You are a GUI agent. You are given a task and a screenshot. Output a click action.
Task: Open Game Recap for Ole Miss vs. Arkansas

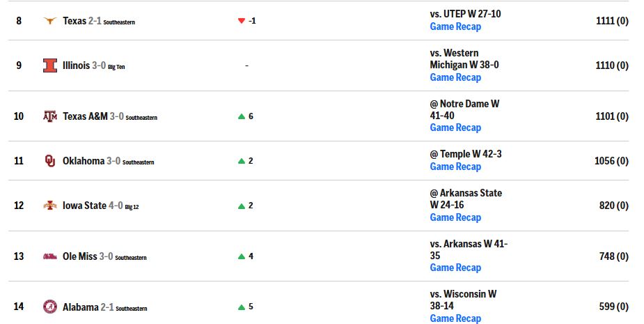pos(455,268)
